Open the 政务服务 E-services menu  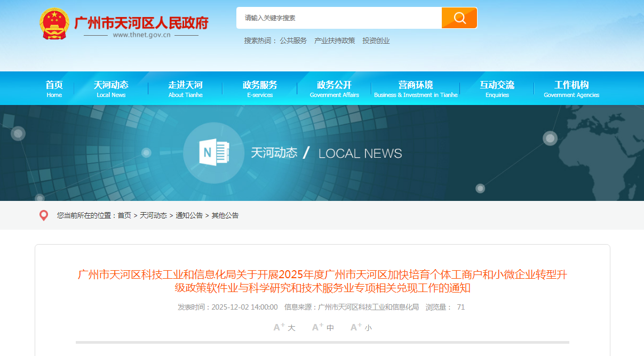coord(260,88)
